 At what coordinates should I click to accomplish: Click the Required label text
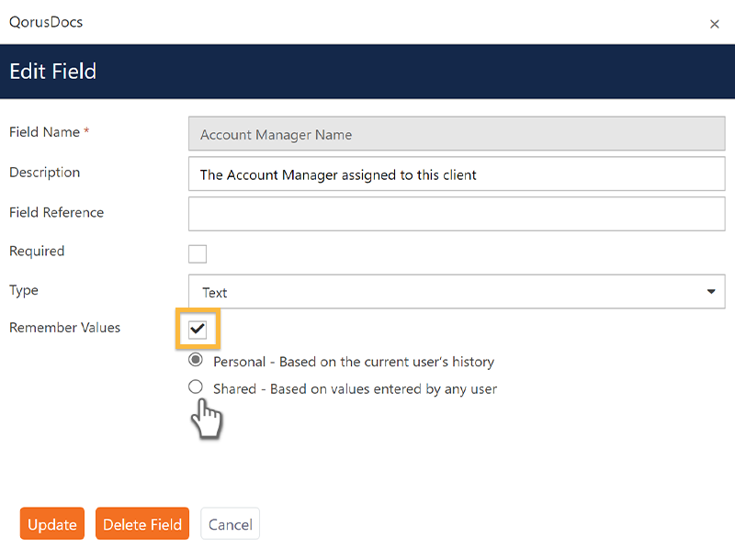37,251
